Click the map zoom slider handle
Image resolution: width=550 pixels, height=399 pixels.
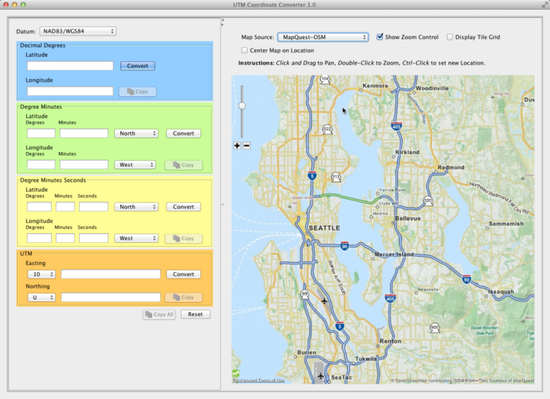(242, 106)
